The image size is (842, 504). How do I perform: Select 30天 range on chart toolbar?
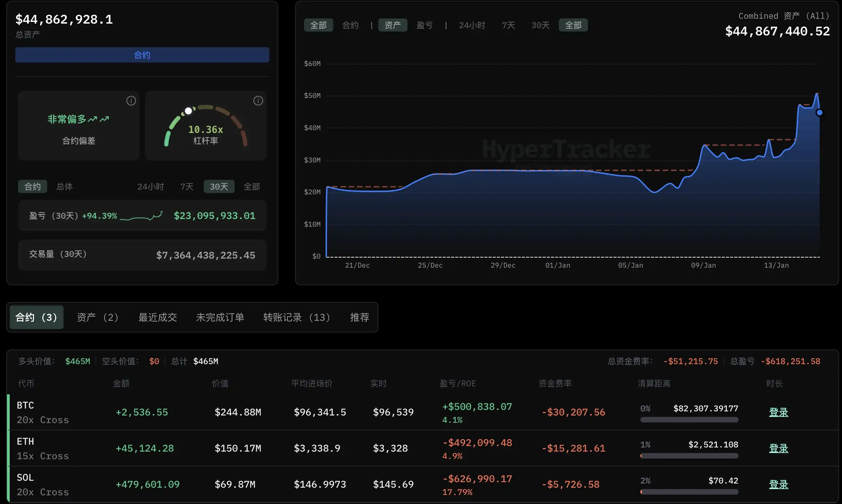coord(540,25)
